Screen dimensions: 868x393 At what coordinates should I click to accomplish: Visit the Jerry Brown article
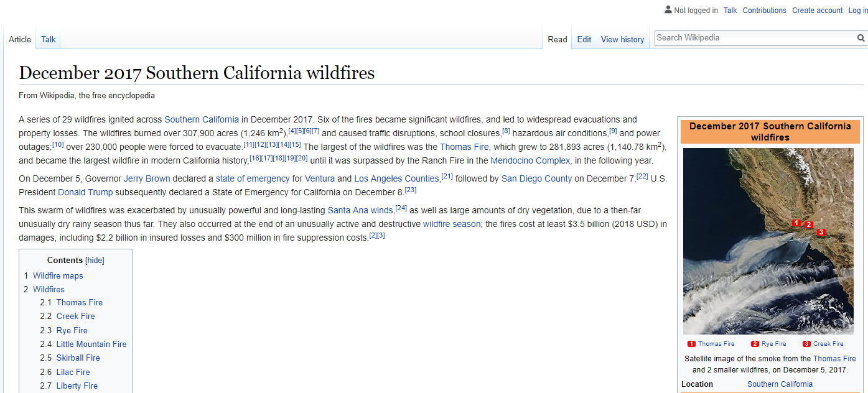pyautogui.click(x=147, y=178)
